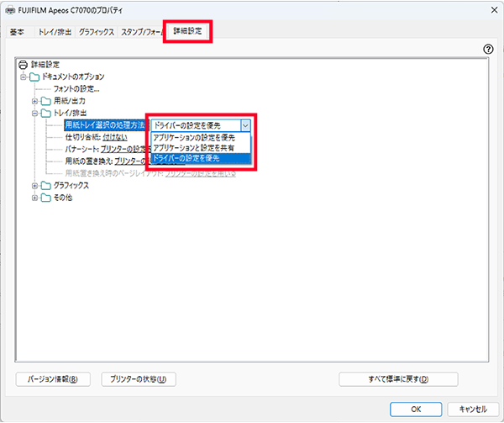This screenshot has height=423, width=504.
Task: Select the フォントの設定... tree item
Action: coord(76,89)
